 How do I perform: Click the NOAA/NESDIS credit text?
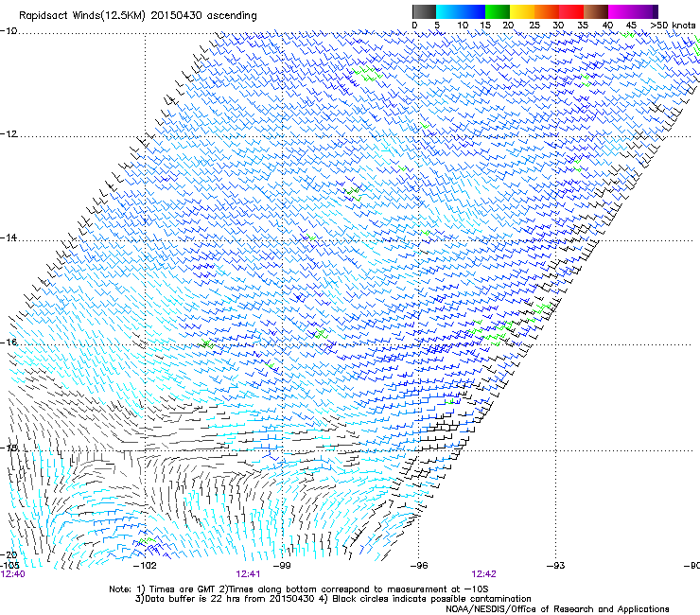pyautogui.click(x=557, y=609)
